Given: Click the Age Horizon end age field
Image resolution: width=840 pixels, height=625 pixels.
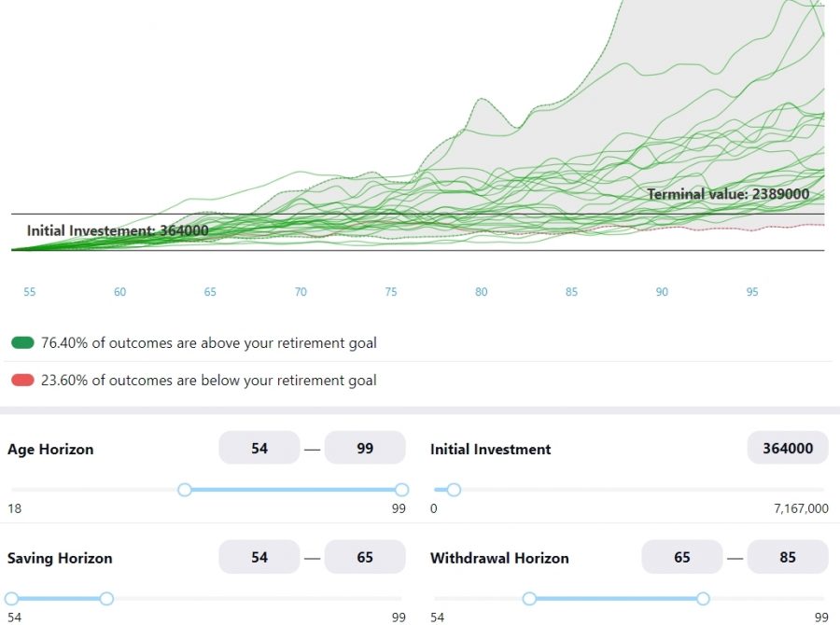Looking at the screenshot, I should click(365, 448).
